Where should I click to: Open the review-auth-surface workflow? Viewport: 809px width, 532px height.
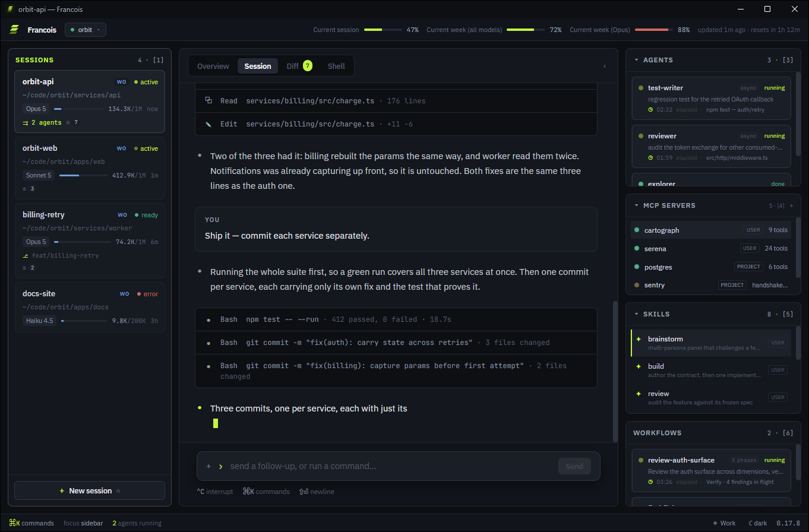(x=711, y=470)
